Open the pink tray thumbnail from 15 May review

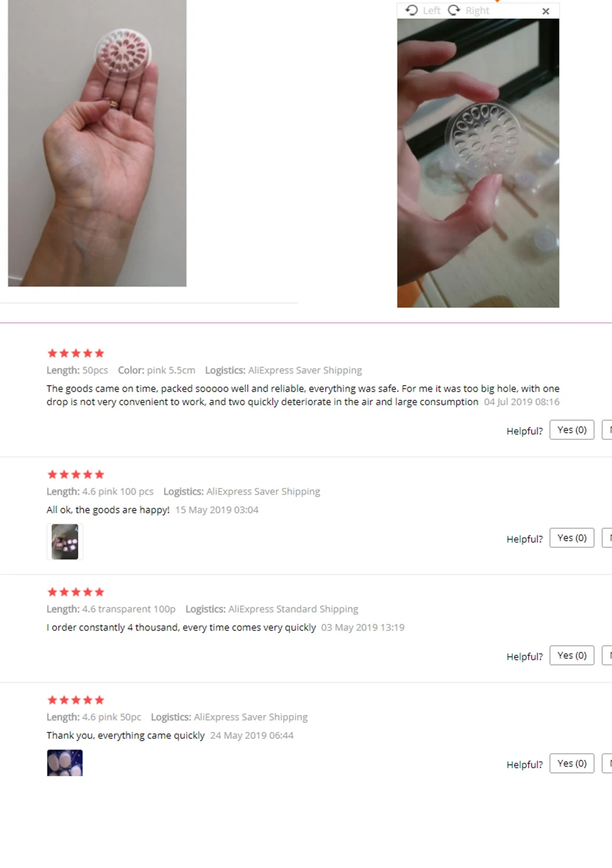65,542
